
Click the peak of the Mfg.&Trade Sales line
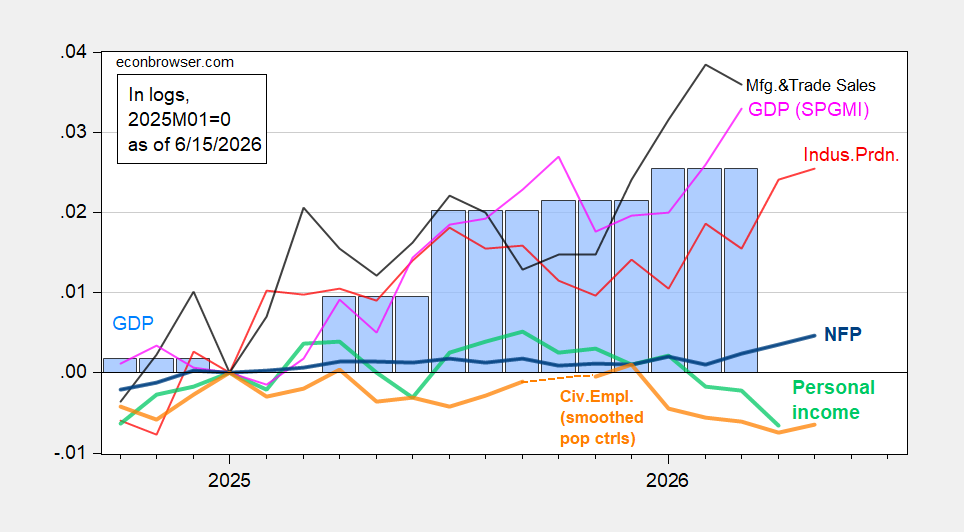(705, 65)
